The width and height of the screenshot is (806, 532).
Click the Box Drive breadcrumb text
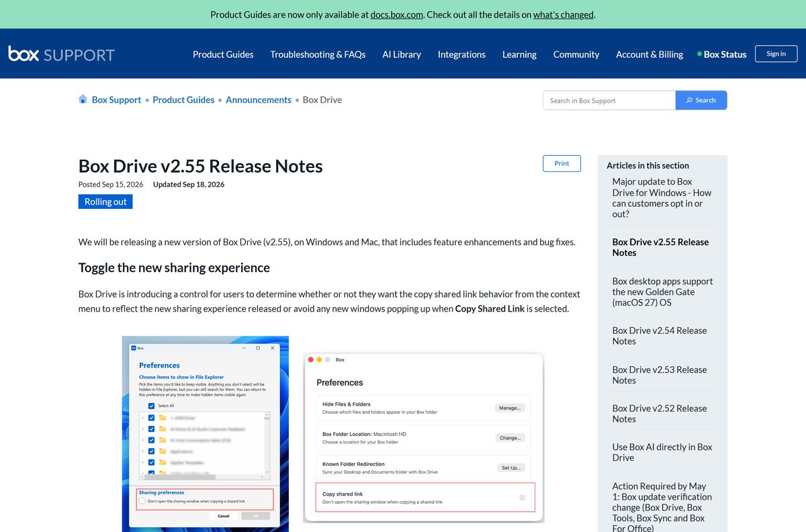point(322,99)
